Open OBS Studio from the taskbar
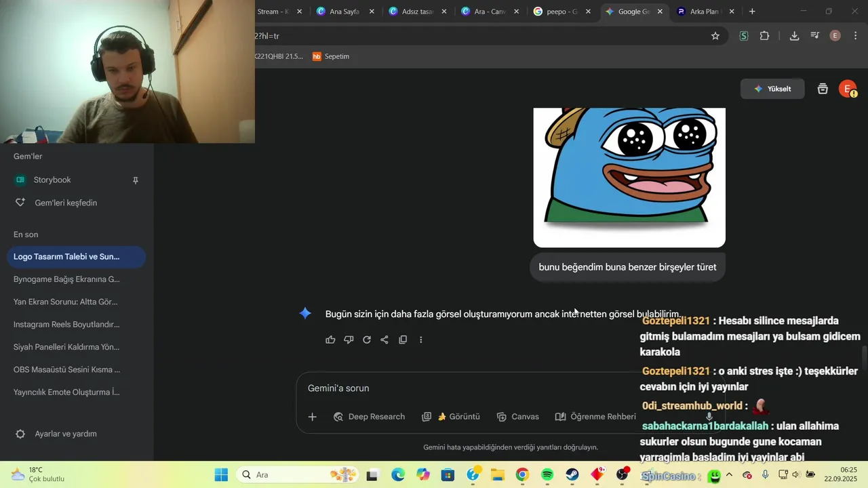Image resolution: width=868 pixels, height=488 pixels. [x=623, y=474]
